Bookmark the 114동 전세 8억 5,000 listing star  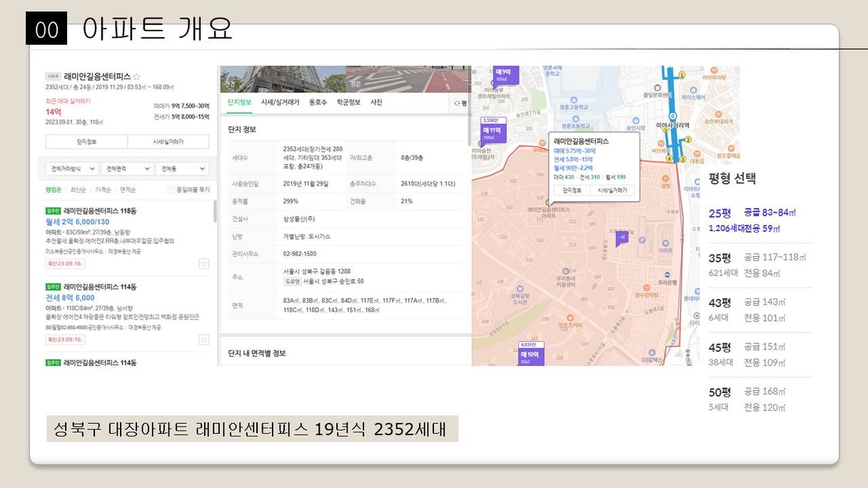tap(203, 340)
